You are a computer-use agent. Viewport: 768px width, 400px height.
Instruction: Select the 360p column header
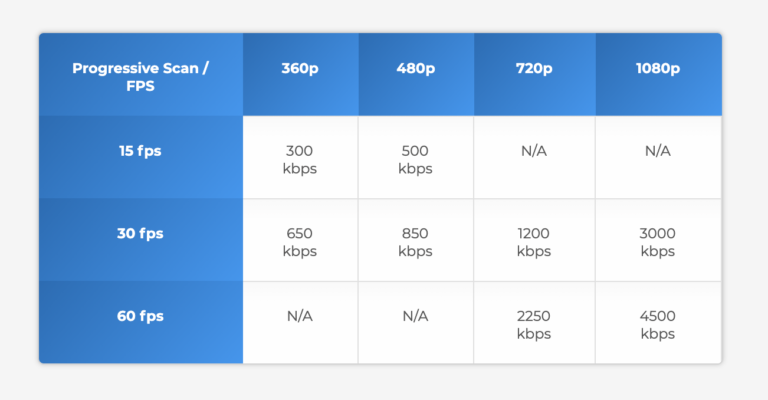point(300,69)
